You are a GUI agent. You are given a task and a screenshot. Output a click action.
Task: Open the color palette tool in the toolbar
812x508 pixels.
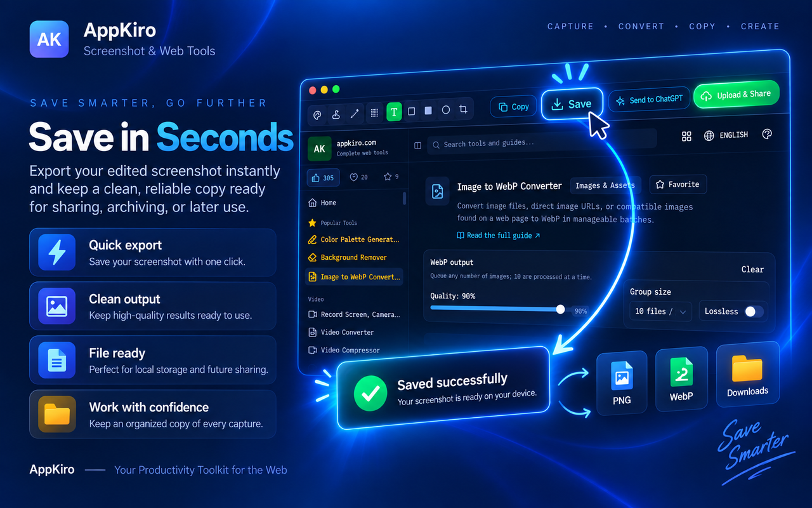[318, 114]
